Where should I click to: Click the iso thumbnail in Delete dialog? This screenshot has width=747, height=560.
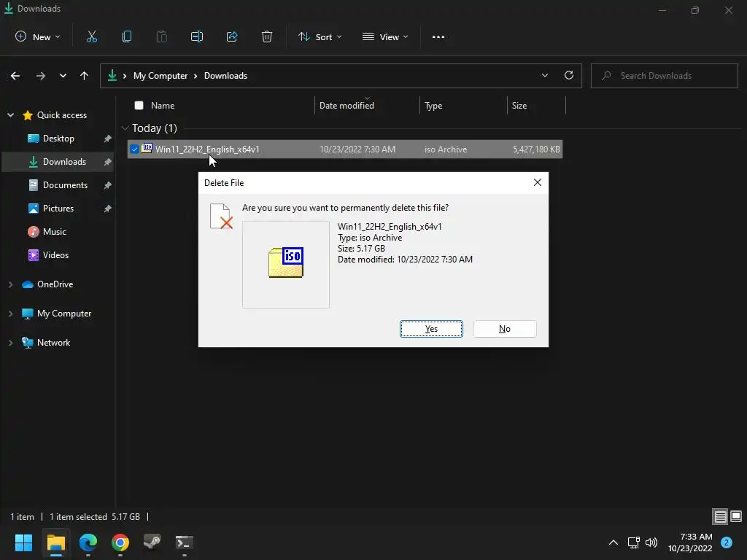[286, 262]
